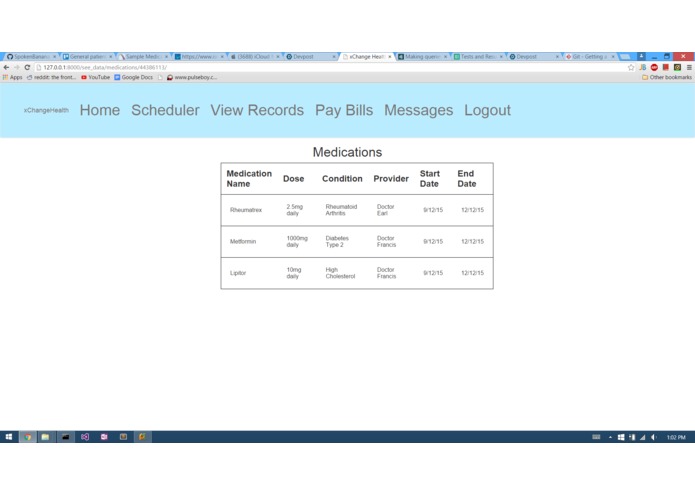Select the Lipitor medication cell
Image resolution: width=695 pixels, height=494 pixels.
[238, 273]
